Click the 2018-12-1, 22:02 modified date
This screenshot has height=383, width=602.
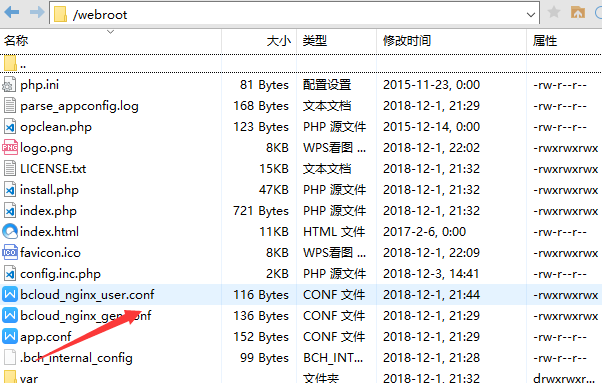pyautogui.click(x=432, y=148)
